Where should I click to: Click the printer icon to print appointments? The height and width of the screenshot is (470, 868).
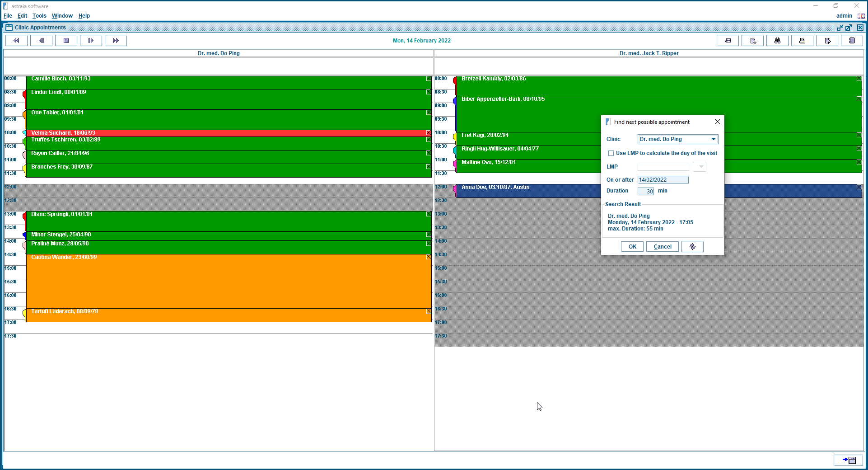pyautogui.click(x=802, y=41)
